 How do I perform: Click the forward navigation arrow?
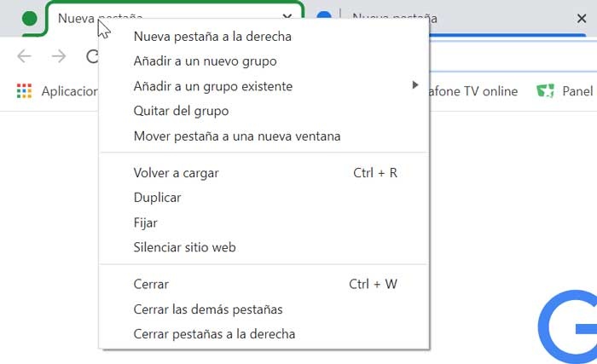click(x=58, y=56)
